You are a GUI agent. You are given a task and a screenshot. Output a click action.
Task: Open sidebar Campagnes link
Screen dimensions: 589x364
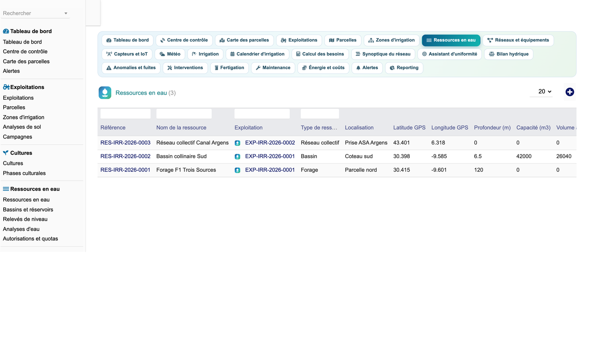18,137
